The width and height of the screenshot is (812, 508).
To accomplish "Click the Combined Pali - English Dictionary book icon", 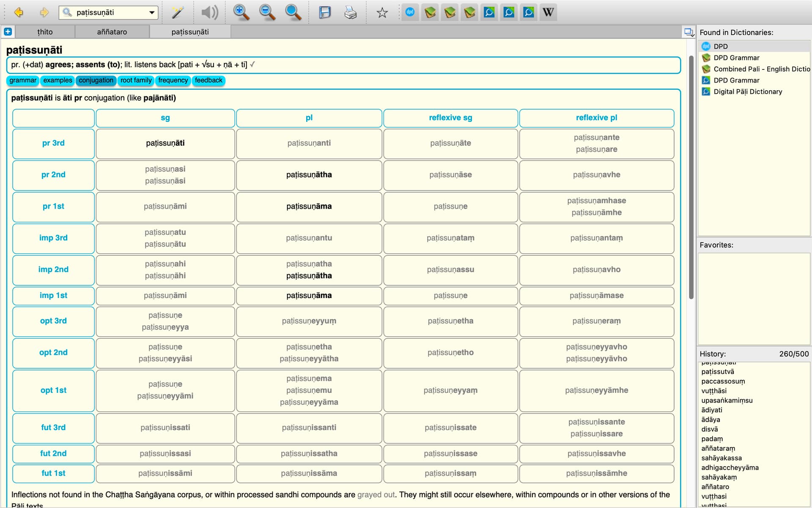I will point(706,69).
